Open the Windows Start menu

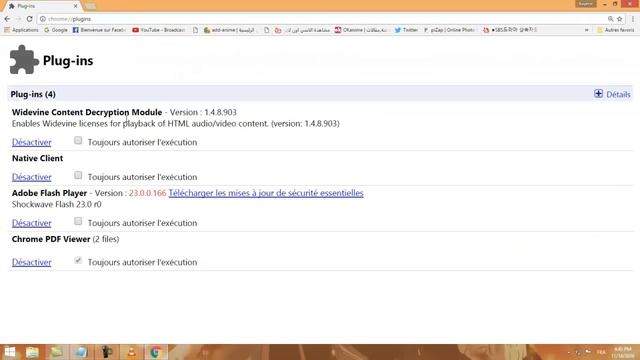click(x=10, y=352)
